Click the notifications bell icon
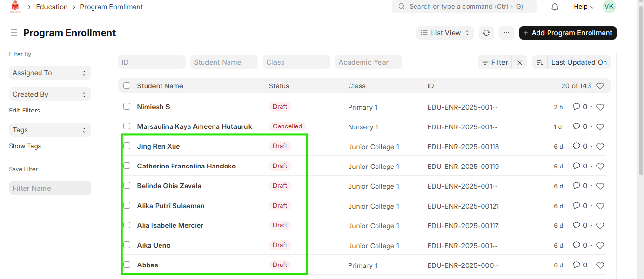644x279 pixels. (555, 7)
